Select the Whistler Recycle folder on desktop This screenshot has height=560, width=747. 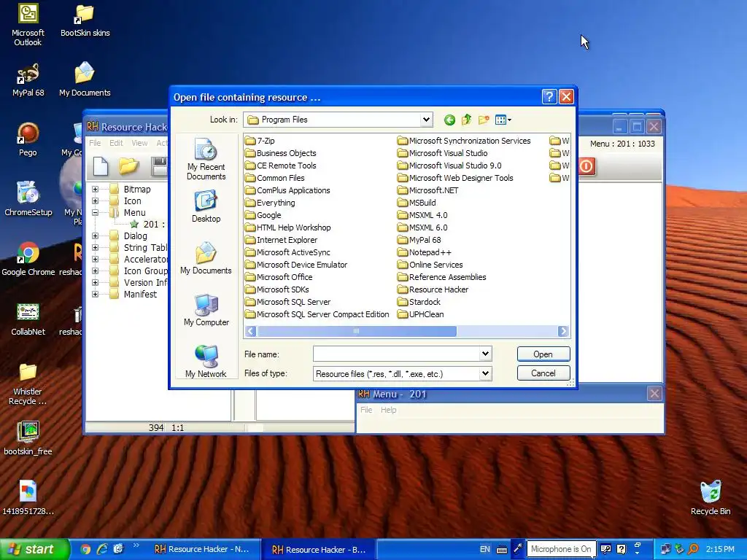[28, 384]
